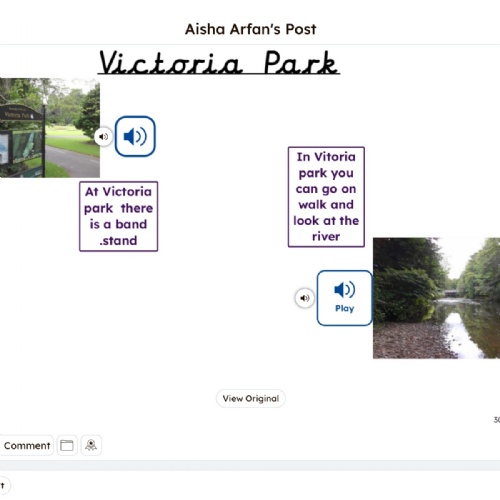Click the speaker glyph inside the Play button
The width and height of the screenshot is (500, 500).
tap(344, 289)
